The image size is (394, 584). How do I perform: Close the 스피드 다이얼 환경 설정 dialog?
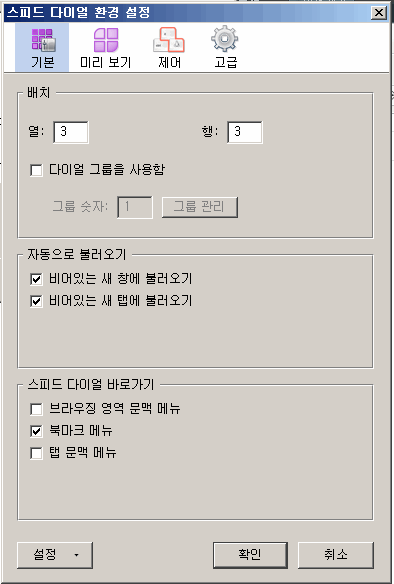point(379,13)
